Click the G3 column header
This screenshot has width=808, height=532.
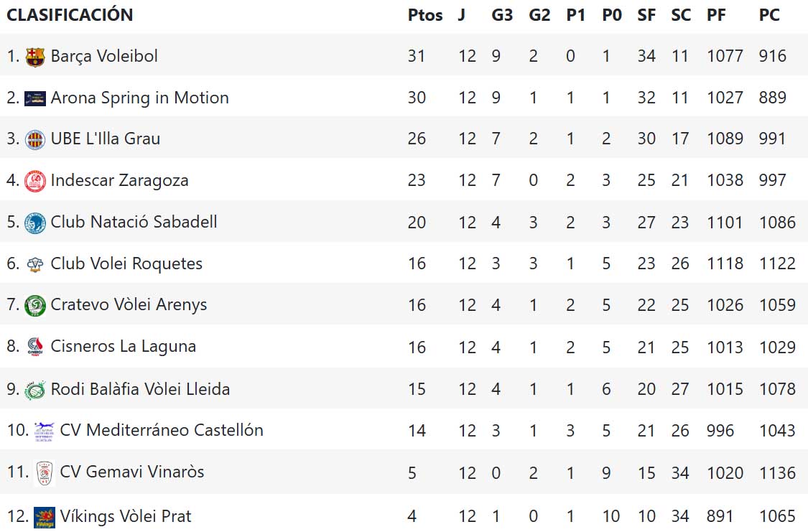point(502,15)
